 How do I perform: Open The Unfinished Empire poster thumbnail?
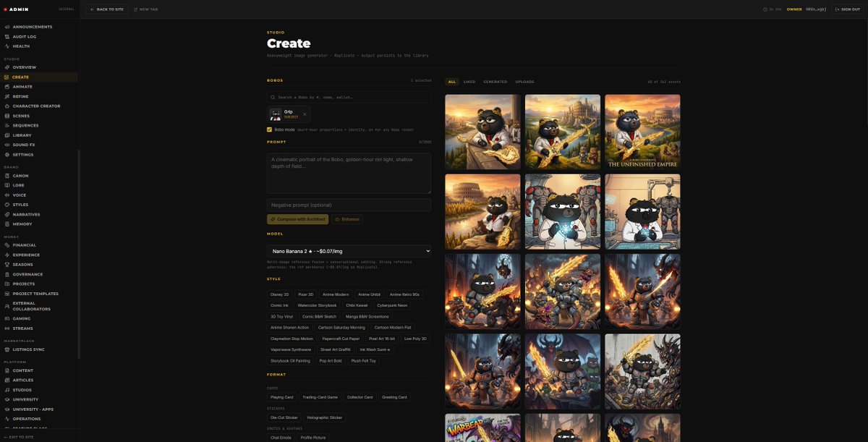click(x=642, y=132)
